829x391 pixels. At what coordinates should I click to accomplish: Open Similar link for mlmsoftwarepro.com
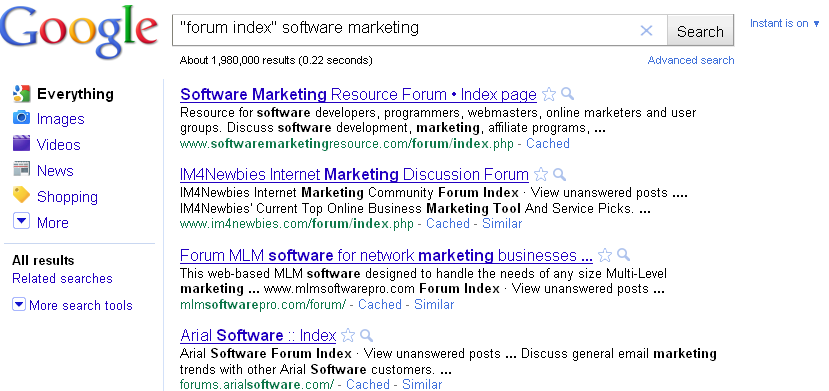[x=434, y=304]
